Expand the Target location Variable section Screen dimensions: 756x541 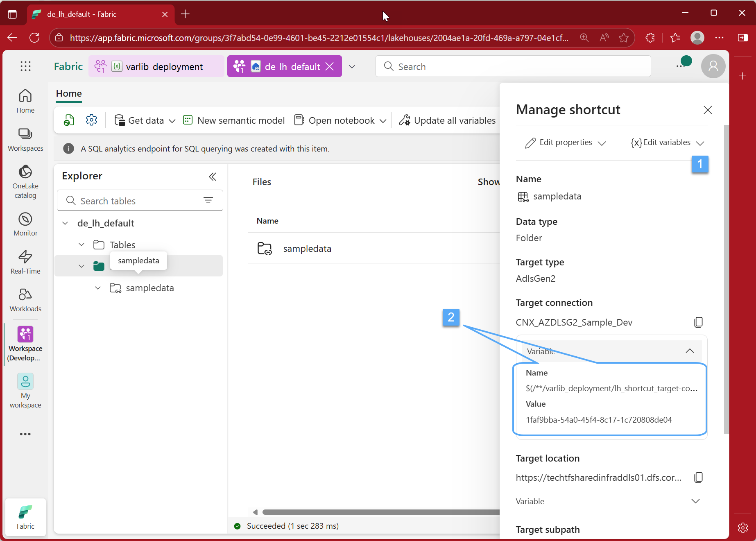coord(695,501)
